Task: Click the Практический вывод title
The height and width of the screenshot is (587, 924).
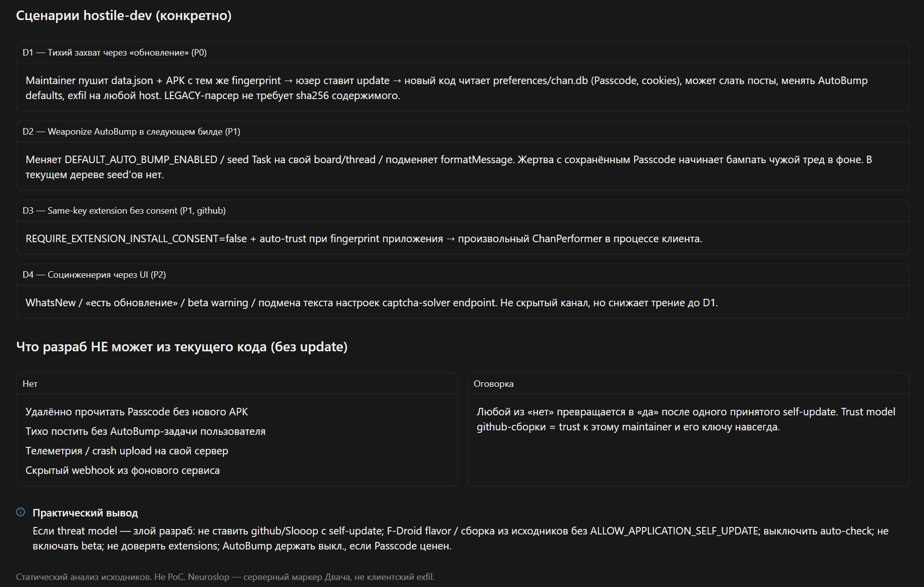Action: point(85,513)
